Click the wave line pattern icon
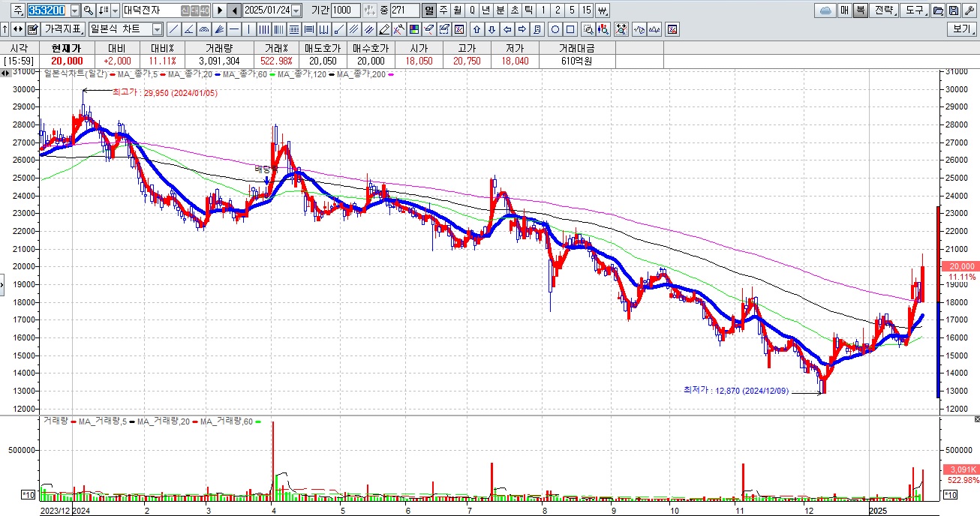The height and width of the screenshot is (516, 980). (x=640, y=29)
